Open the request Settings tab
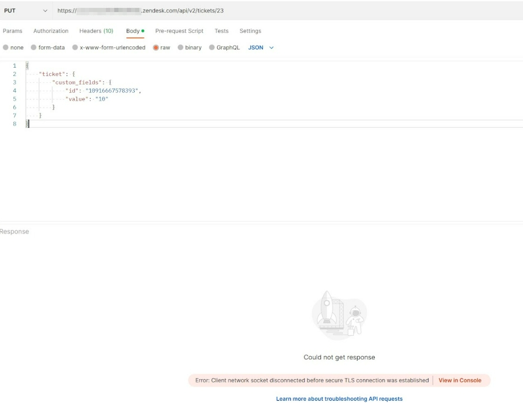Viewport: 523px width, 420px height. click(250, 31)
